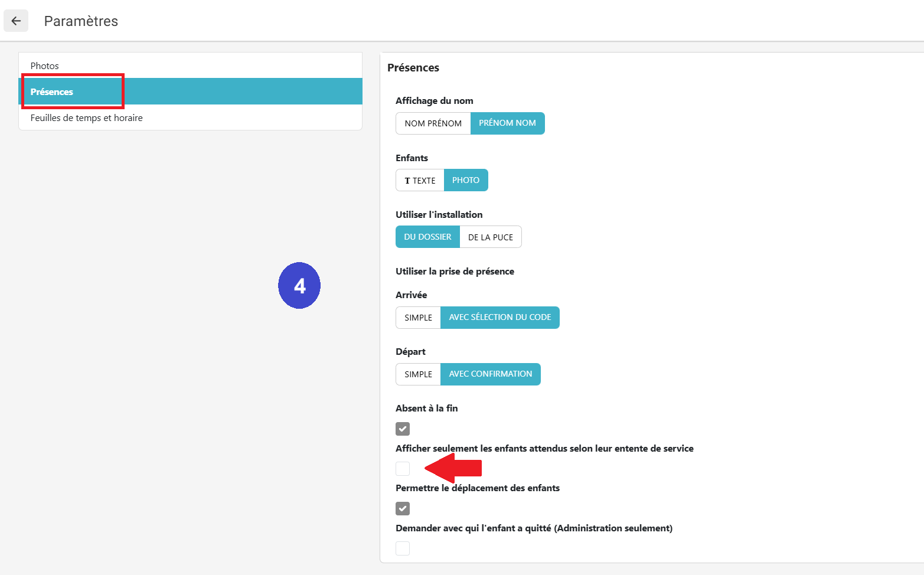Screen dimensions: 924x575
Task: Switch children display to TEXTE
Action: (420, 181)
